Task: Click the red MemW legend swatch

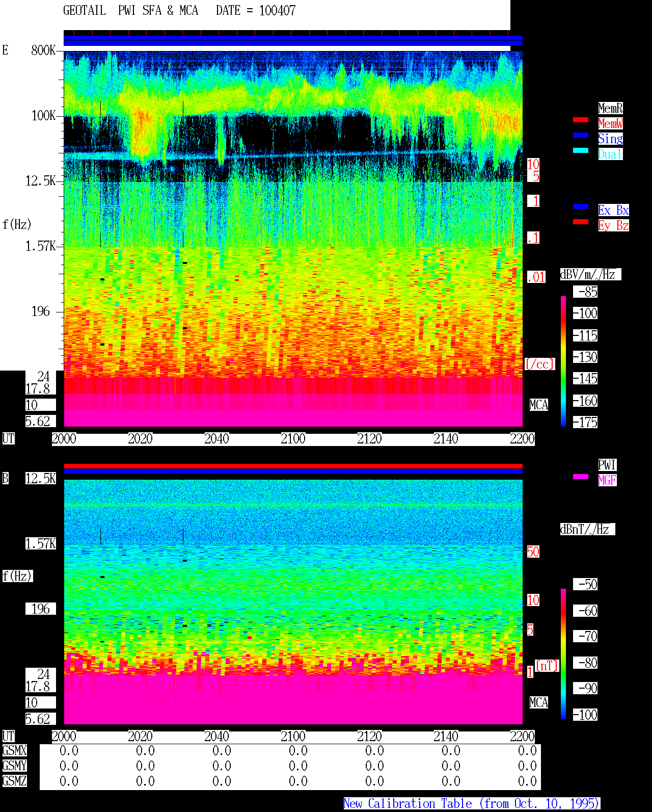Action: [x=581, y=120]
